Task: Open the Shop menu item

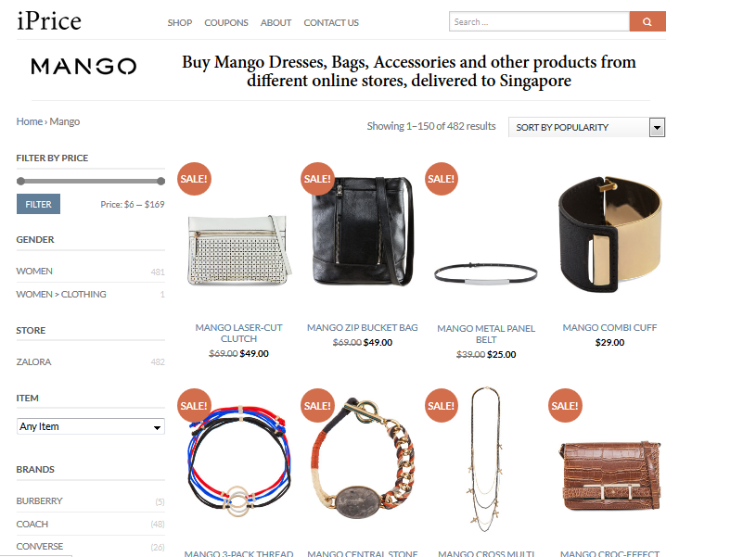Action: pos(180,22)
